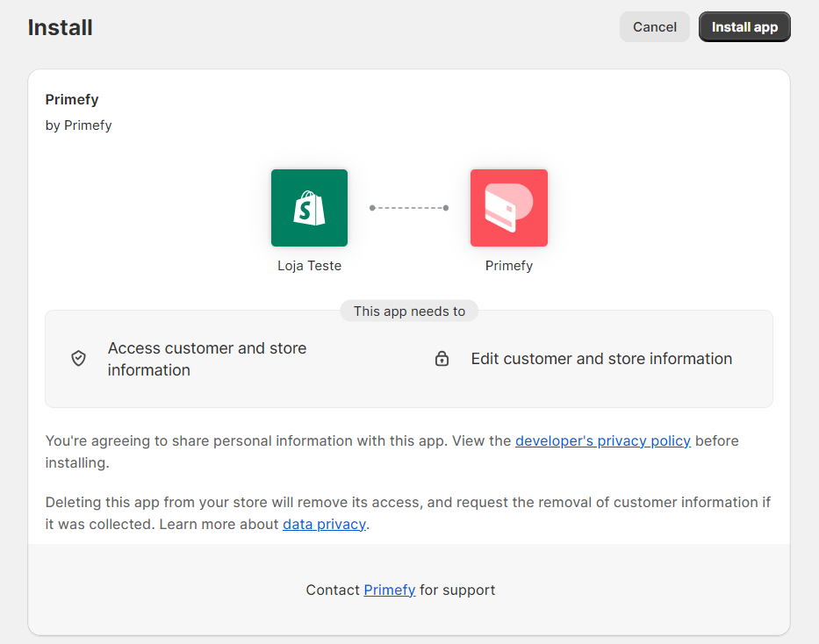
Task: Click the Loja Teste store label
Action: tap(309, 266)
